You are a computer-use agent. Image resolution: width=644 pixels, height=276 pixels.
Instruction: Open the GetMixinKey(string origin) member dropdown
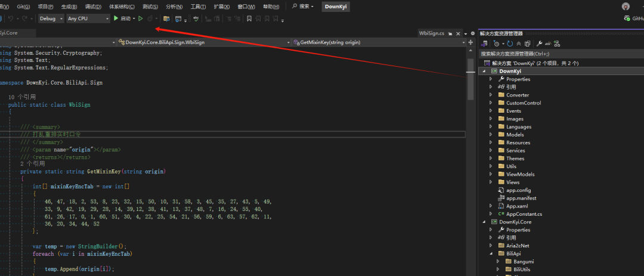tap(379, 42)
